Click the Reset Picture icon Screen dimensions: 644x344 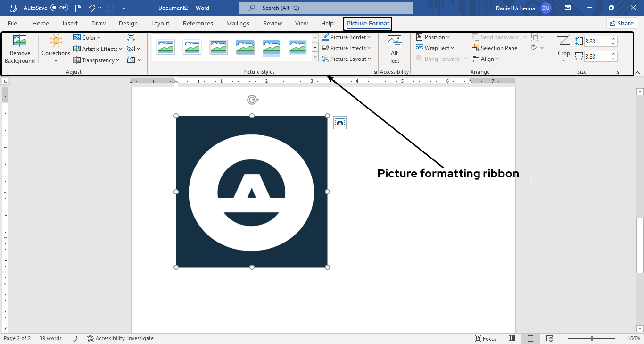pyautogui.click(x=131, y=60)
